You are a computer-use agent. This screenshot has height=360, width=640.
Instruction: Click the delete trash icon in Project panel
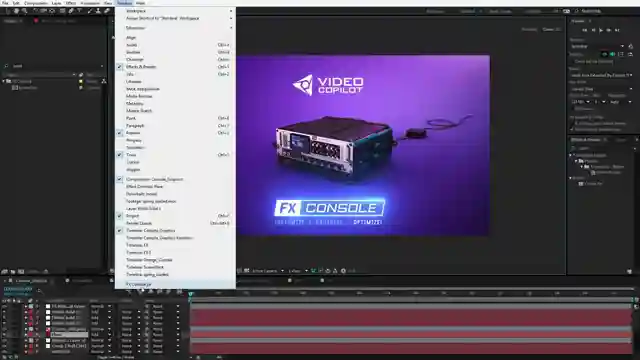pyautogui.click(x=46, y=271)
